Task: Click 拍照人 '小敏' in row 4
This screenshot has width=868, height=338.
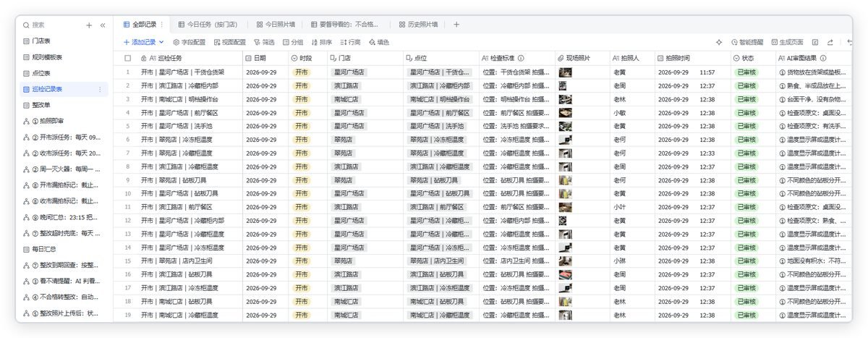Action: click(620, 113)
